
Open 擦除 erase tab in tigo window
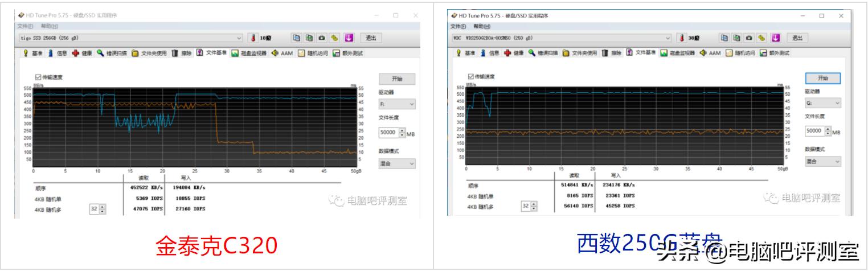(182, 53)
